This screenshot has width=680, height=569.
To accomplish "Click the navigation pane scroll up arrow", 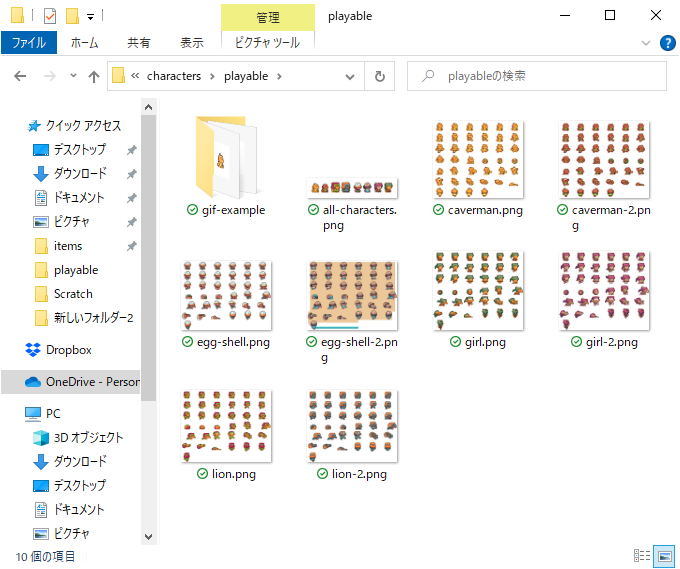I will [148, 107].
